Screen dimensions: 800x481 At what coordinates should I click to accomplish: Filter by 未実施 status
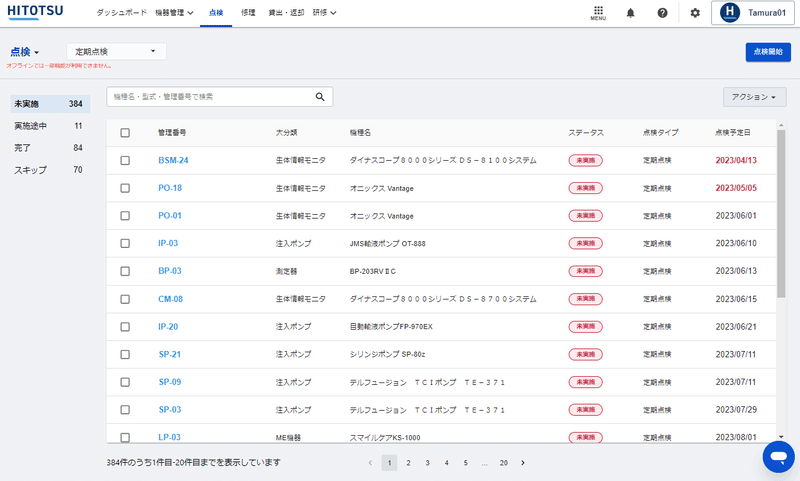coord(50,104)
